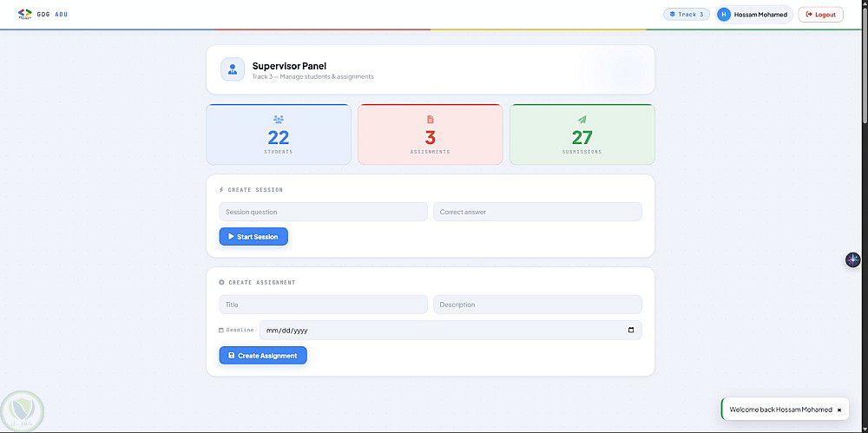Click the GDG AOU logo icon
The height and width of the screenshot is (433, 868).
(x=25, y=14)
